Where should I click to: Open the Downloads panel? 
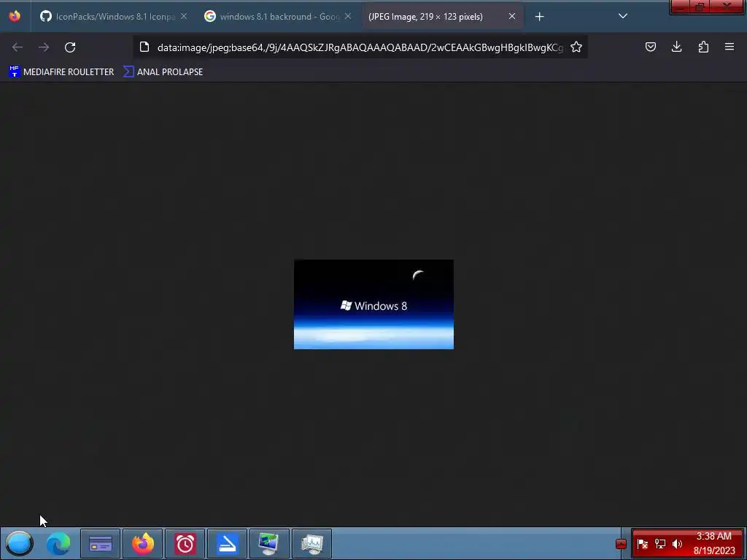(676, 47)
